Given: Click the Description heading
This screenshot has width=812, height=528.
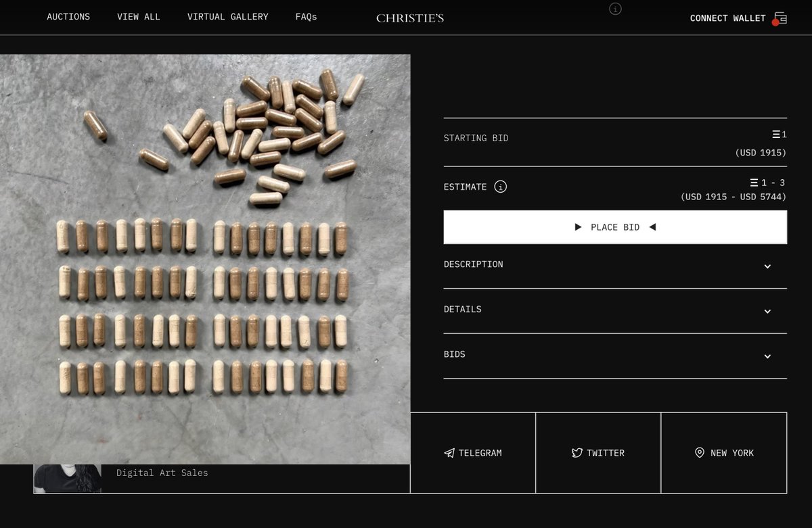Looking at the screenshot, I should point(473,264).
